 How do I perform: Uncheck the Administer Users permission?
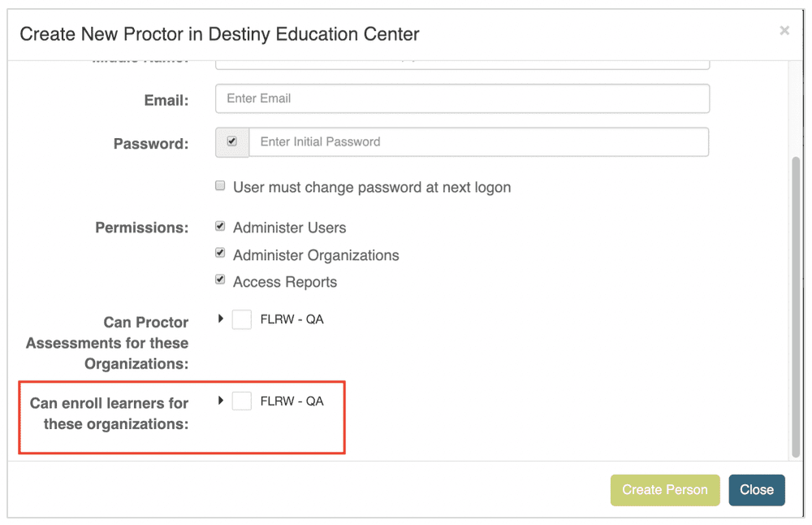point(220,227)
